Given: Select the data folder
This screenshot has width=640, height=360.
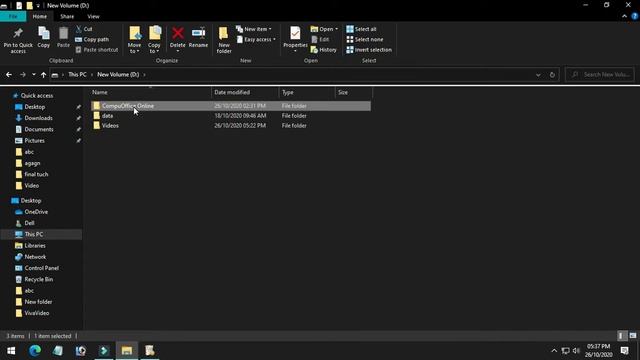Looking at the screenshot, I should [231, 116].
